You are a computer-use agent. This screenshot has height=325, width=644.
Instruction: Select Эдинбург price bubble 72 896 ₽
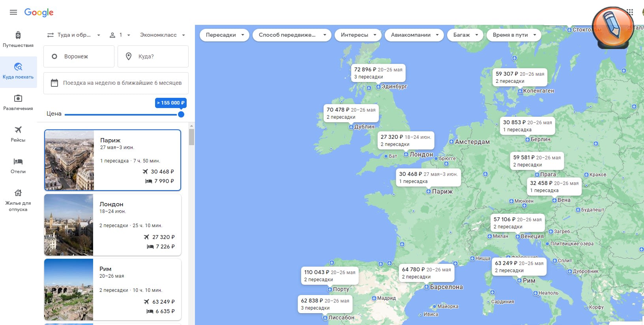(x=378, y=73)
